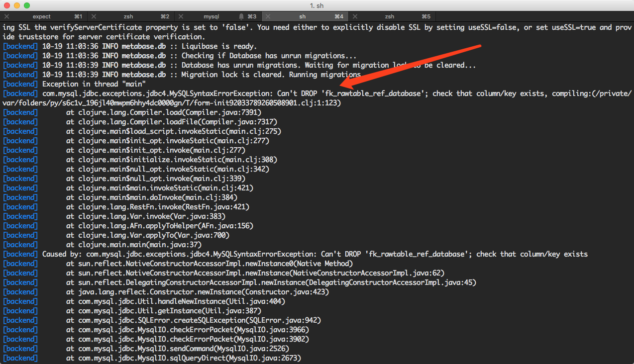Image resolution: width=634 pixels, height=364 pixels.
Task: Click the window title '1. sh'
Action: click(317, 5)
